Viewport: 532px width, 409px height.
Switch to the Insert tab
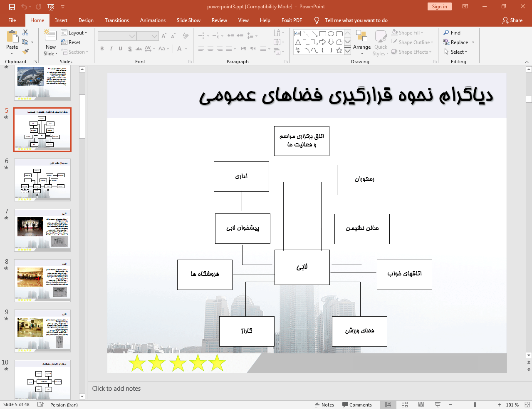61,20
